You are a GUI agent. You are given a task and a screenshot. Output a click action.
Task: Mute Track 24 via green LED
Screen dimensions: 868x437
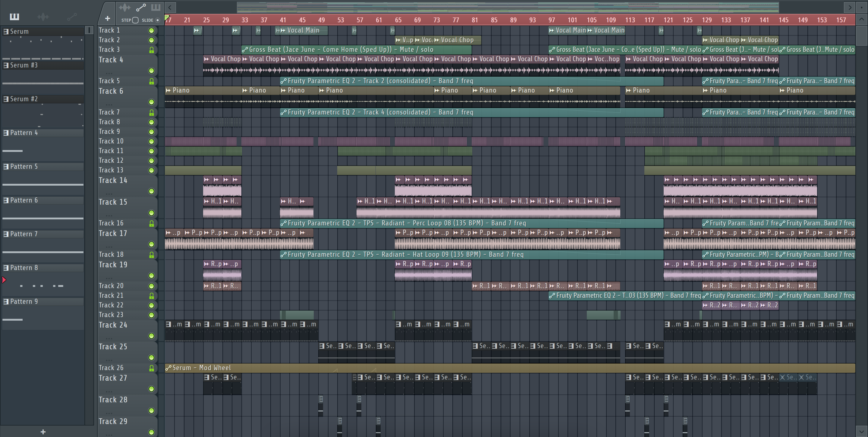pos(151,336)
